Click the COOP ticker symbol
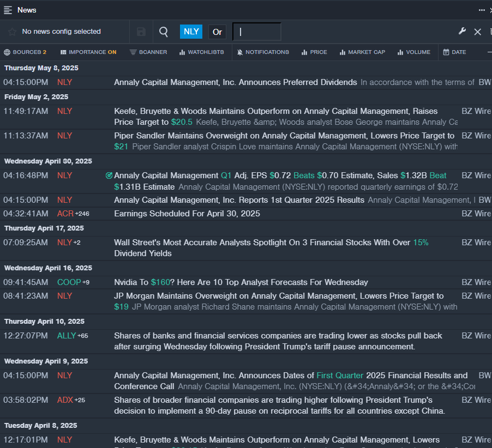Screen dimensions: 492x448 coord(69,282)
